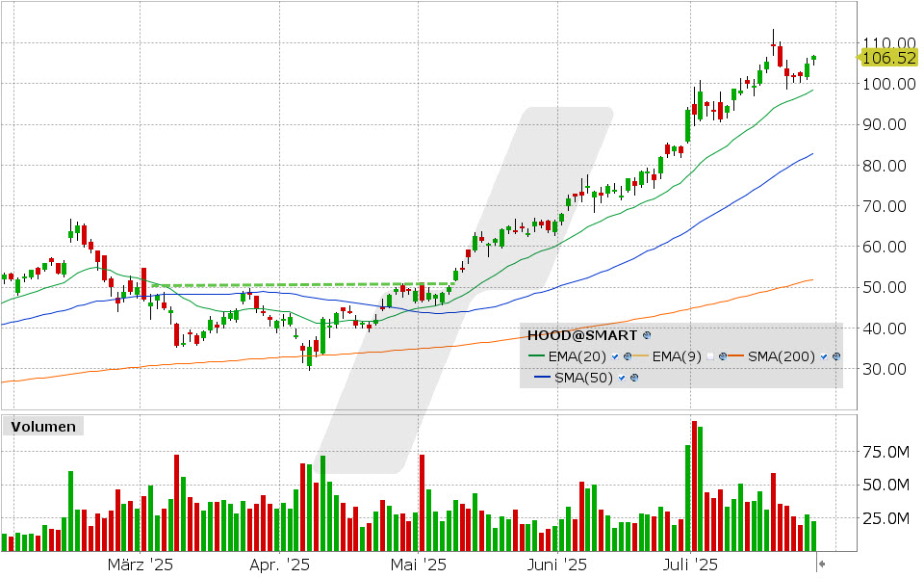Uncheck the SMA(200) visibility checkbox
Image resolution: width=924 pixels, height=578 pixels.
[824, 356]
